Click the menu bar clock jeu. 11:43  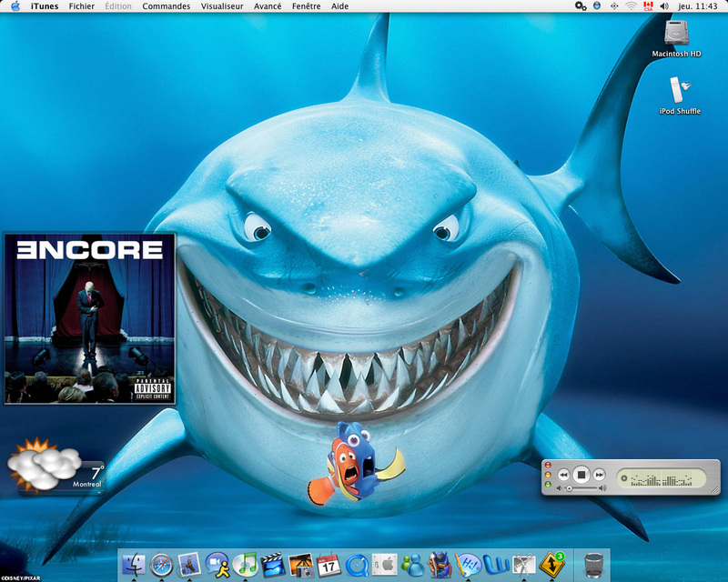(x=697, y=6)
